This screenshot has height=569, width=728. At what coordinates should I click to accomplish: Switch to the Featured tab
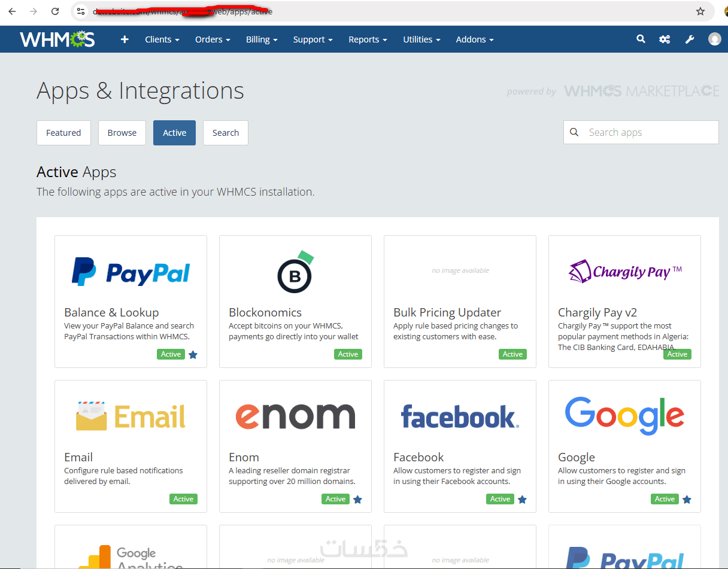pos(63,133)
